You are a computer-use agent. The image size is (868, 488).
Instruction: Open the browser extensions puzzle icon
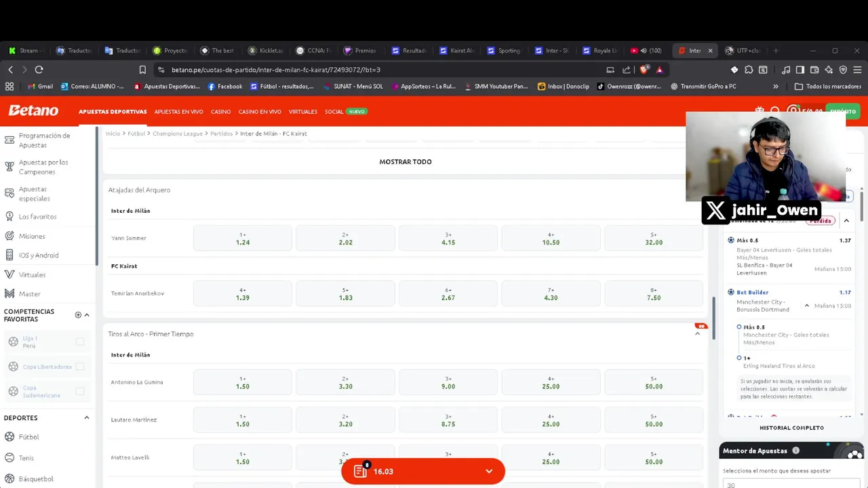click(749, 69)
